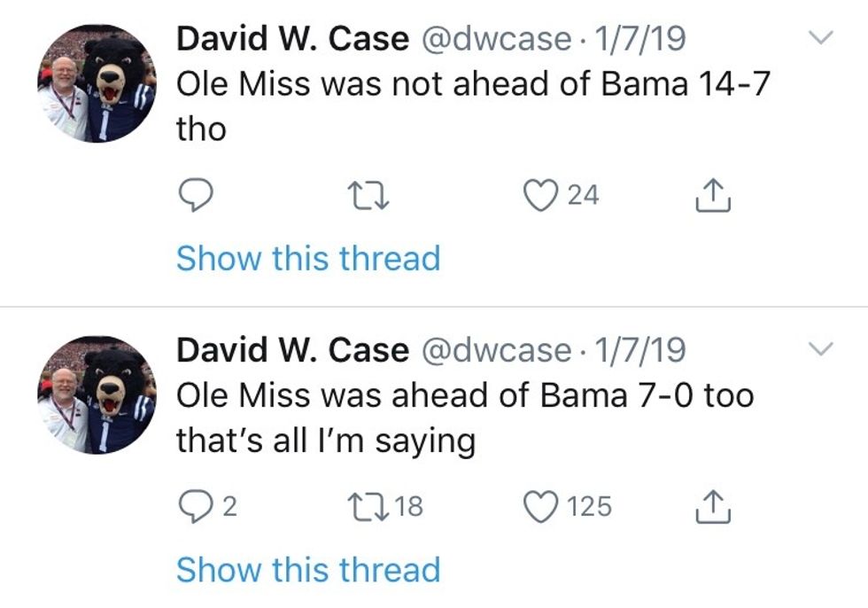Show this thread under the 7-0 tweet
Screen dimensions: 868x608
(308, 570)
